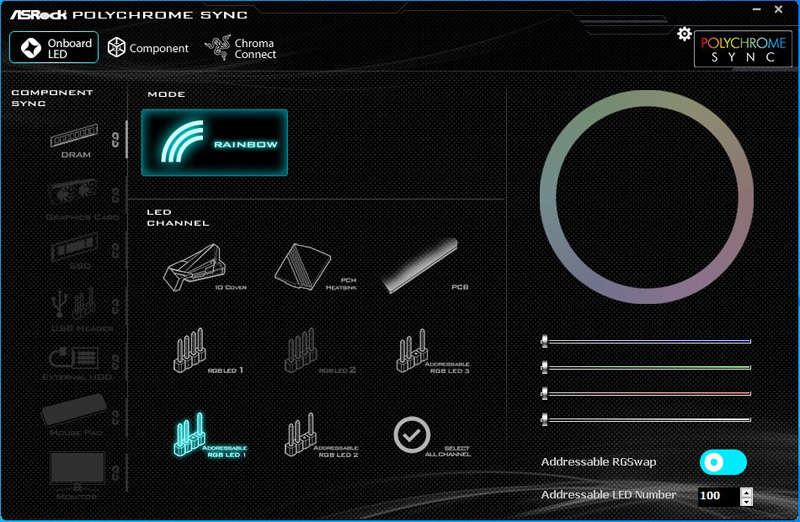Open the settings gear icon

tap(684, 34)
